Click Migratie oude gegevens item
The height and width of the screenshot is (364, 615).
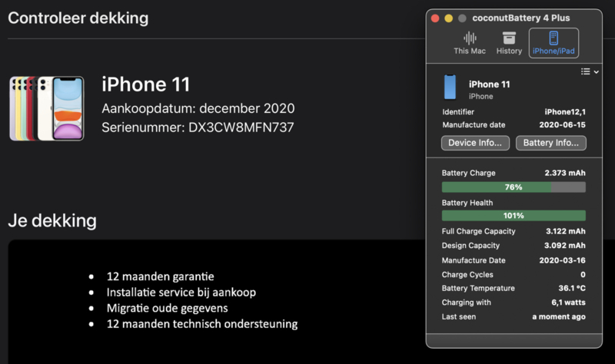(167, 308)
